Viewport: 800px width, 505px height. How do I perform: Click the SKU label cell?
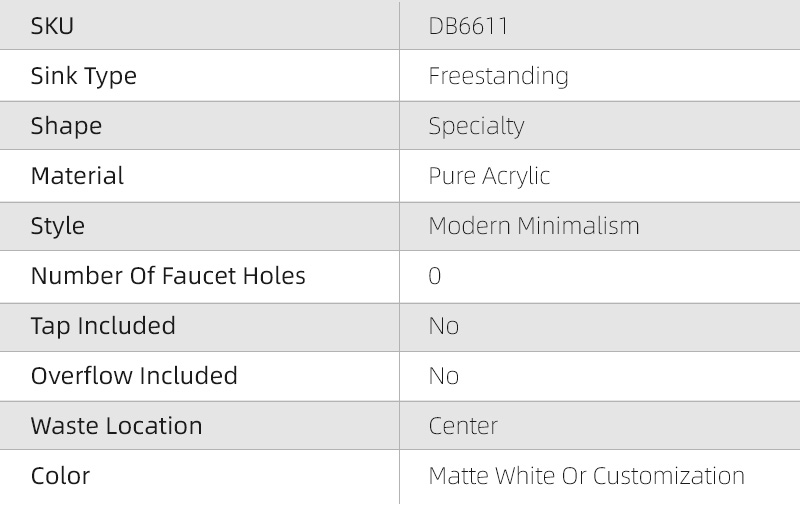tap(52, 26)
